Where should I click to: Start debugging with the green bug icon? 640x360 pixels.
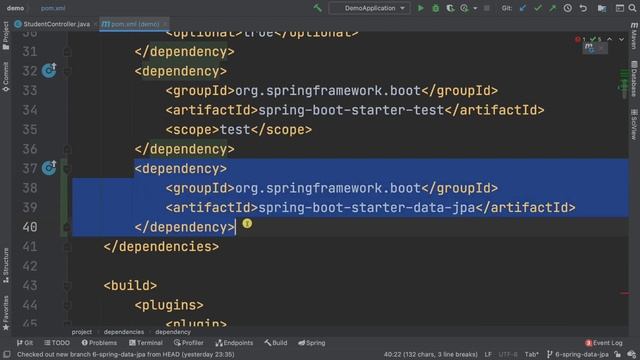coord(436,8)
